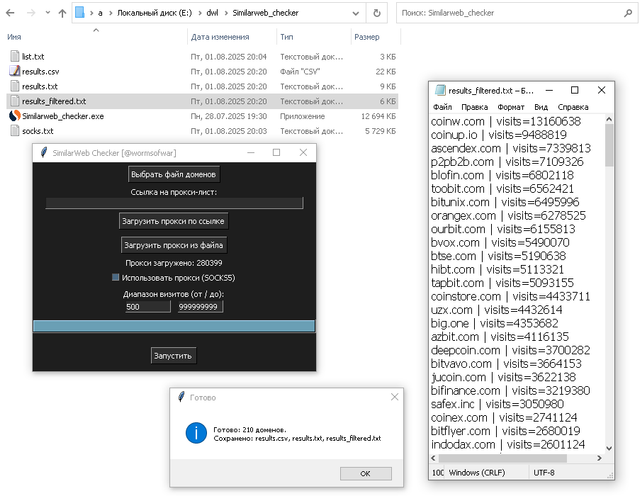Open the recent locations dropdown arrow
This screenshot has width=640, height=496.
pos(48,13)
